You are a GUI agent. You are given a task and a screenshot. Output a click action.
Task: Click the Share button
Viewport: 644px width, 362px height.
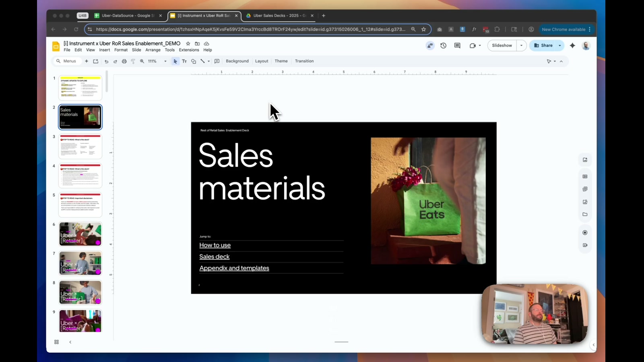coord(543,45)
